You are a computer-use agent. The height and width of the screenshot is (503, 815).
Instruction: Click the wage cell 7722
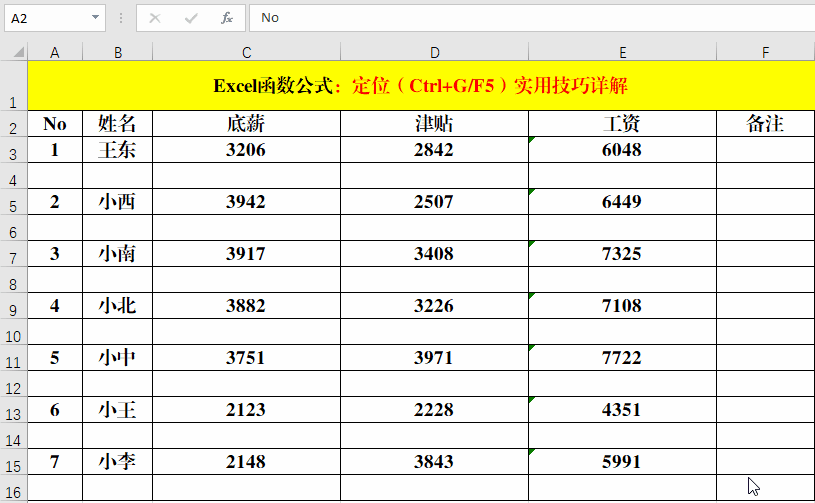coord(623,358)
